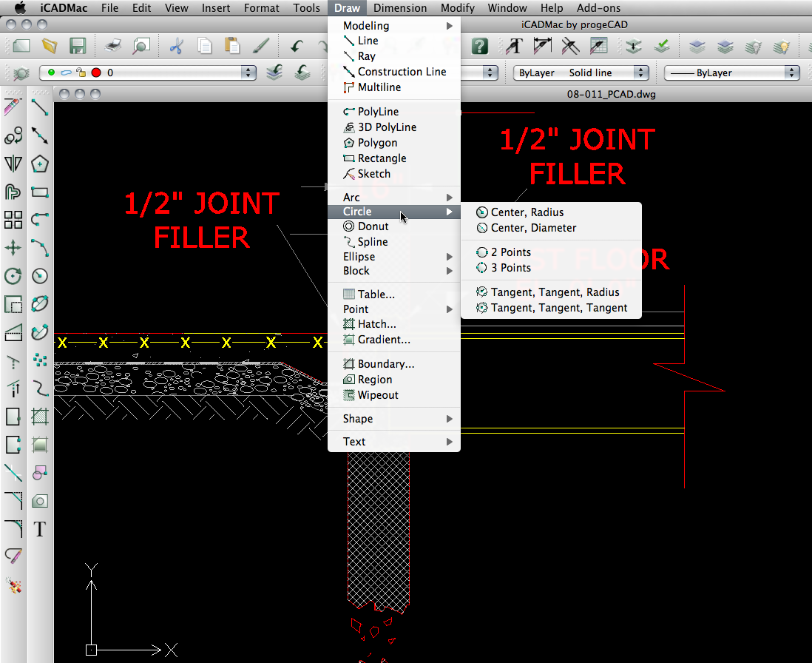Click the red layer color swatch
The height and width of the screenshot is (663, 812).
pyautogui.click(x=96, y=73)
